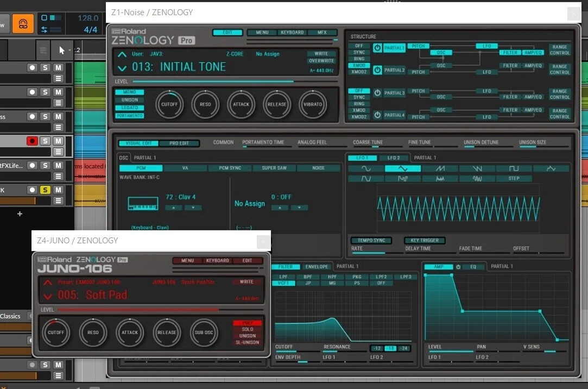Click the VIBRATO knob in ZENOLOGY Pro

[313, 104]
